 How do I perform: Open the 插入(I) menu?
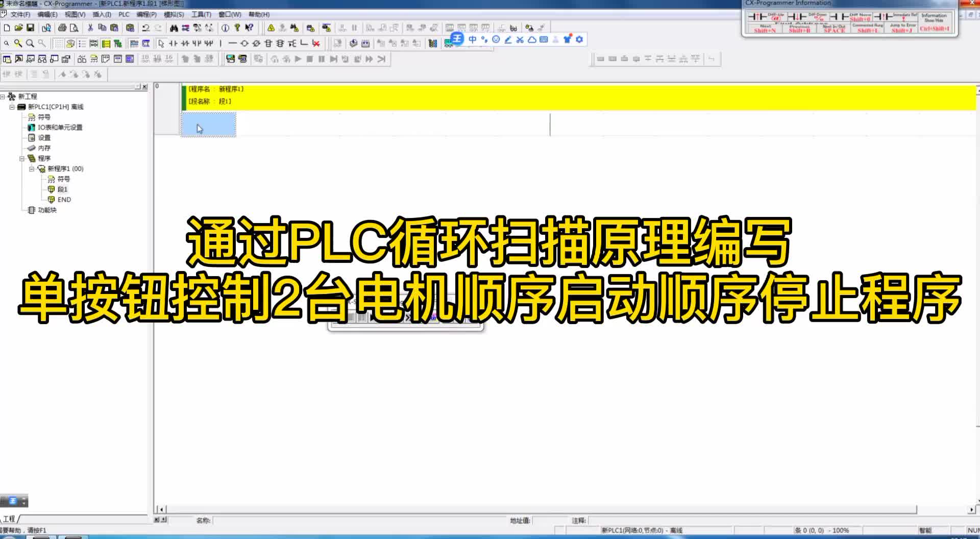102,14
